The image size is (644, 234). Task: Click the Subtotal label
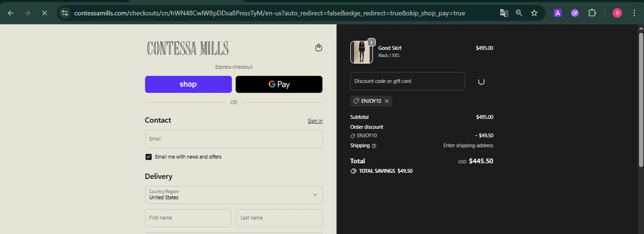coord(359,117)
